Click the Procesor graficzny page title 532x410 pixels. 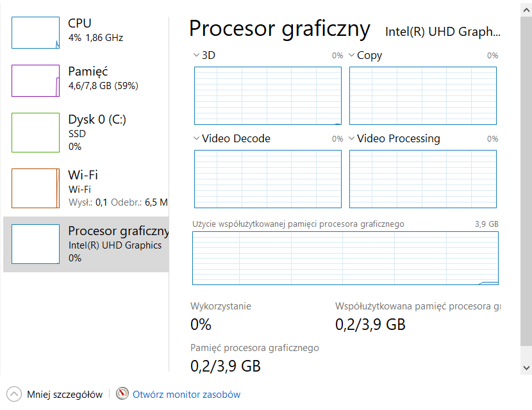279,29
